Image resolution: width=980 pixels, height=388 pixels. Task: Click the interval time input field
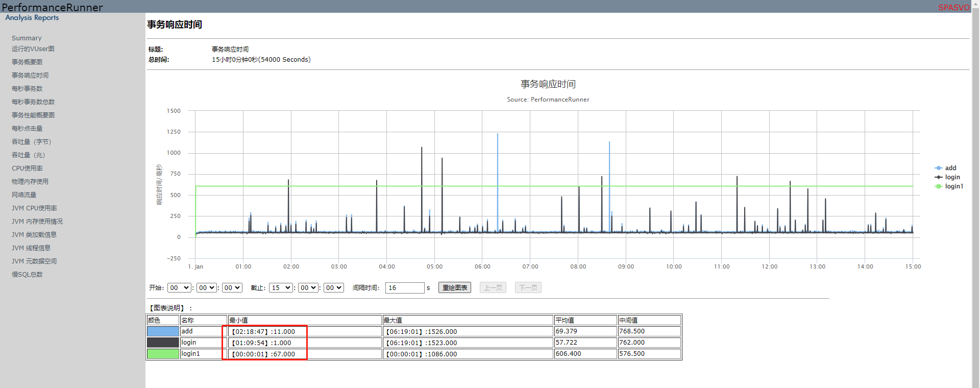[x=404, y=288]
